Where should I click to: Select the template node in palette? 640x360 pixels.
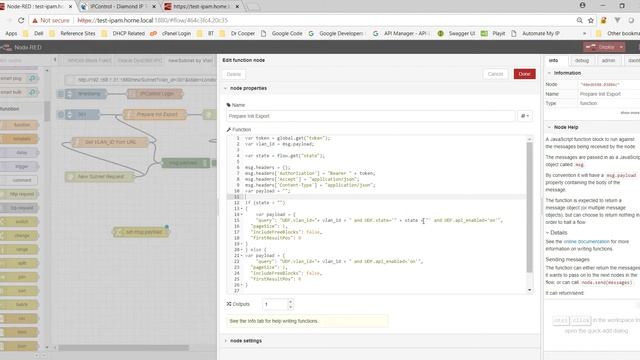click(x=20, y=139)
